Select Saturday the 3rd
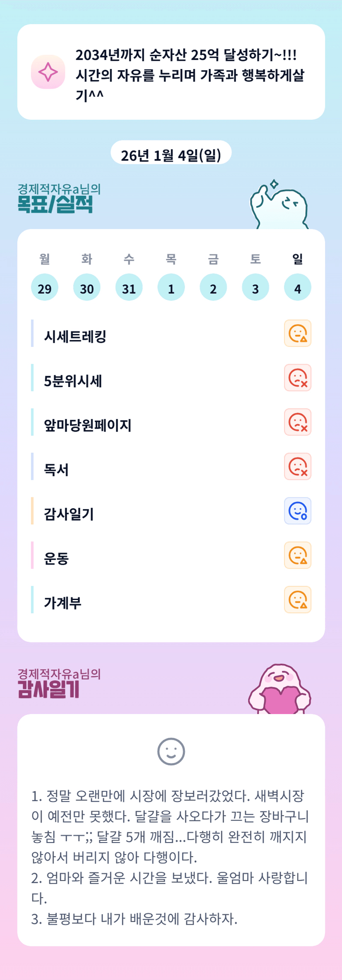This screenshot has height=980, width=342. click(x=256, y=287)
